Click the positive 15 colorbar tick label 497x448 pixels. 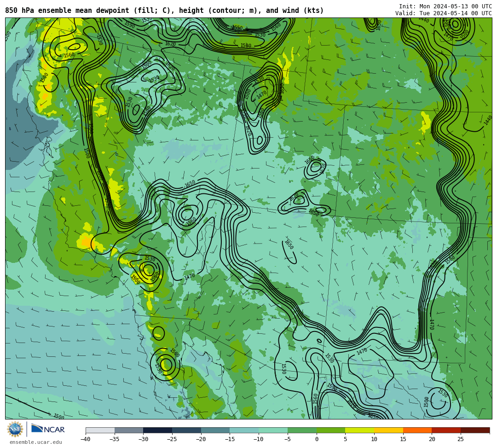(x=403, y=439)
